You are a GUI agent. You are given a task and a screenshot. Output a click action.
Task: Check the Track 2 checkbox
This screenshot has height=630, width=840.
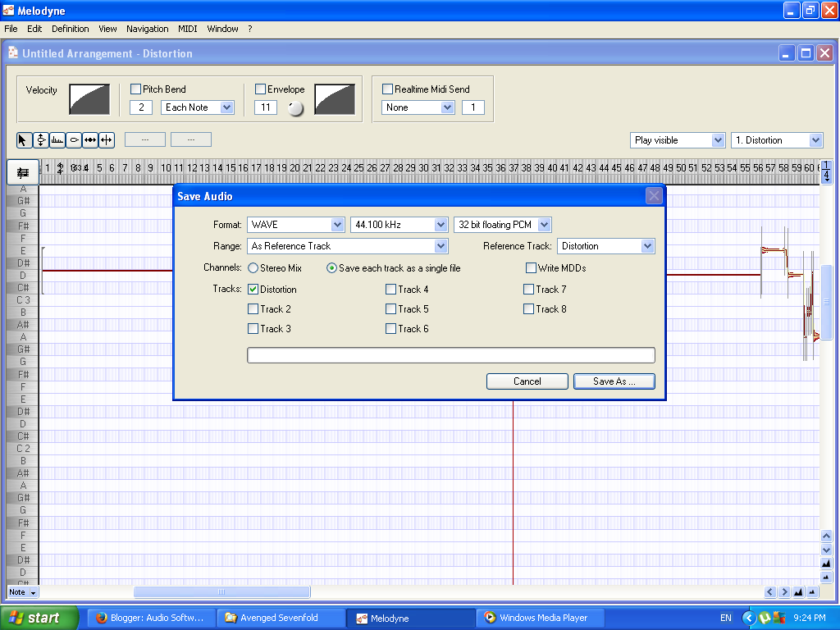253,309
